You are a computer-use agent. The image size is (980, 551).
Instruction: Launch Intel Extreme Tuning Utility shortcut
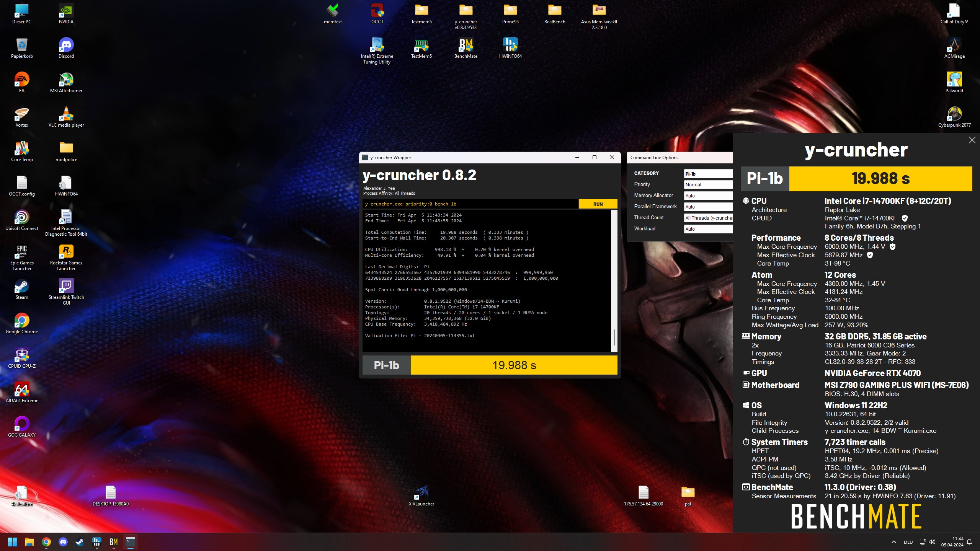pyautogui.click(x=377, y=51)
